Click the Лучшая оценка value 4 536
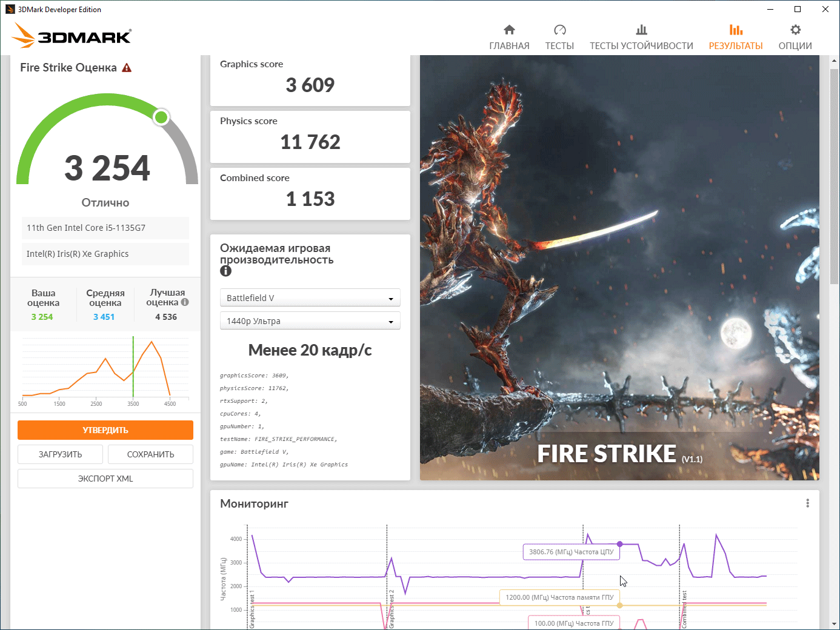The width and height of the screenshot is (840, 630). (166, 317)
